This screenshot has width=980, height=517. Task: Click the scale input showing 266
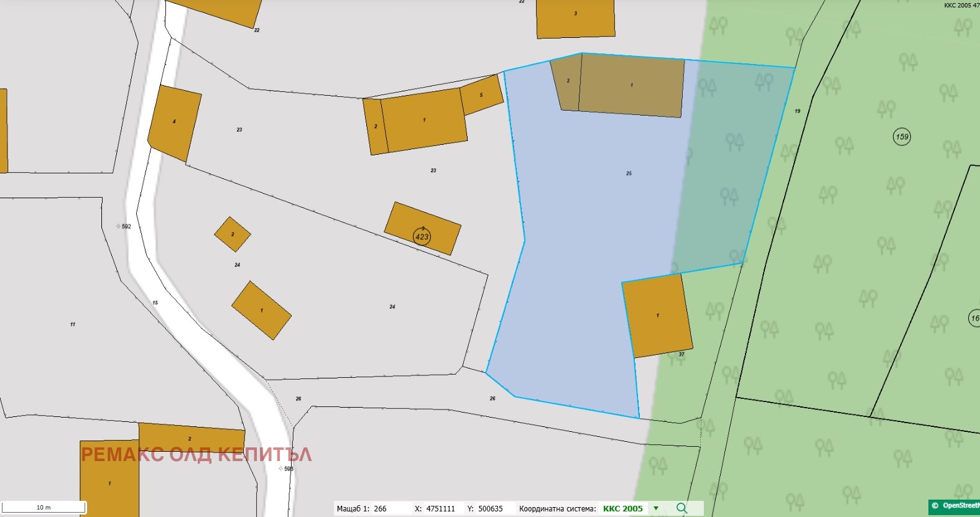coord(391,508)
